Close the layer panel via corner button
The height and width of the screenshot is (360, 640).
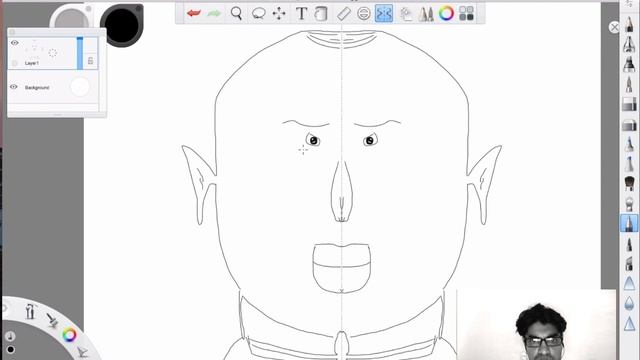coord(12,32)
